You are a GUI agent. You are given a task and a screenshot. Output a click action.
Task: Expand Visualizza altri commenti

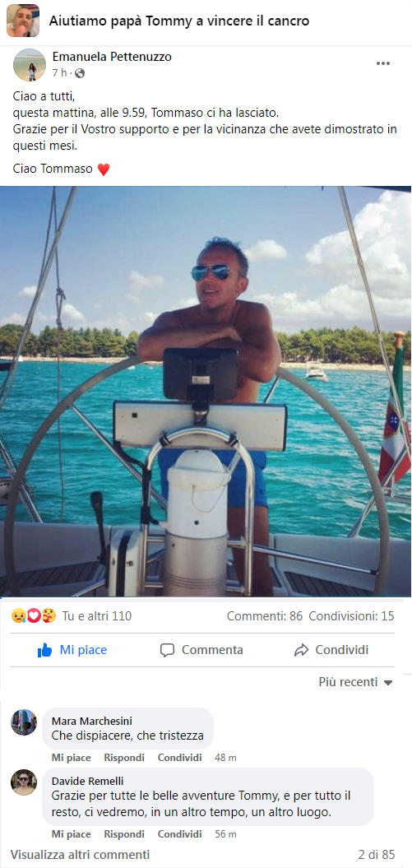81,854
